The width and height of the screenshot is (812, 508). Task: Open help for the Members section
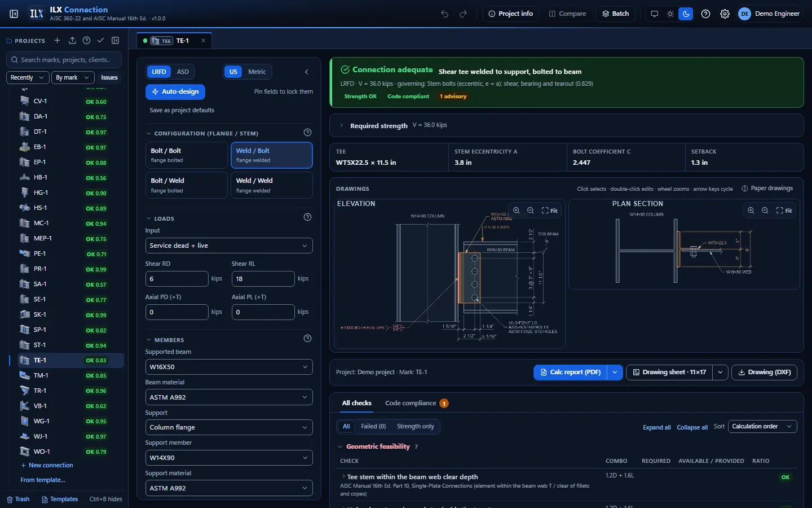coord(307,339)
